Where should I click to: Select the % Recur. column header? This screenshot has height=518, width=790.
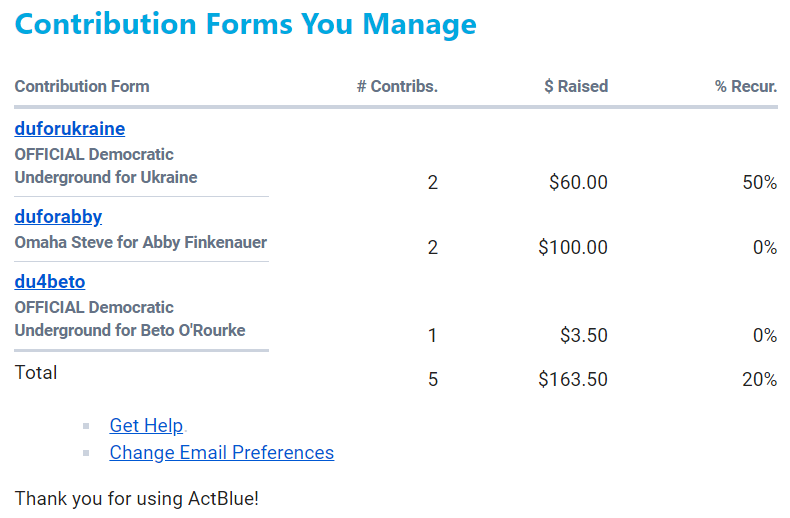pyautogui.click(x=745, y=86)
